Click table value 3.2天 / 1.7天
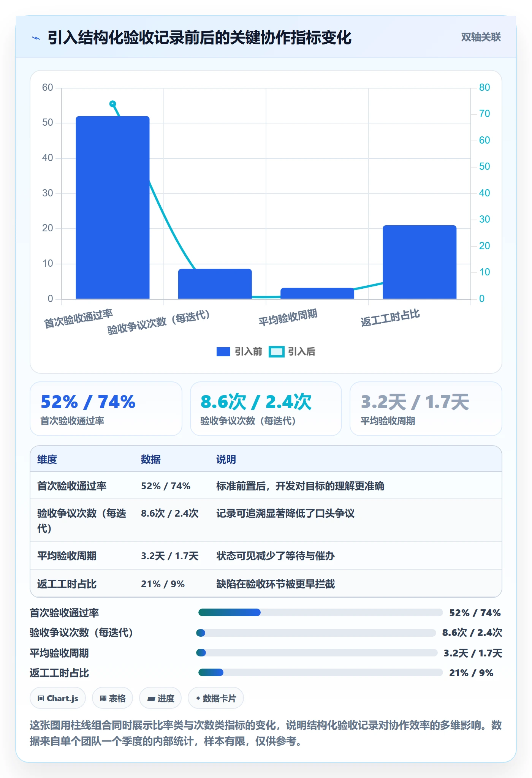532x778 pixels. tap(170, 556)
